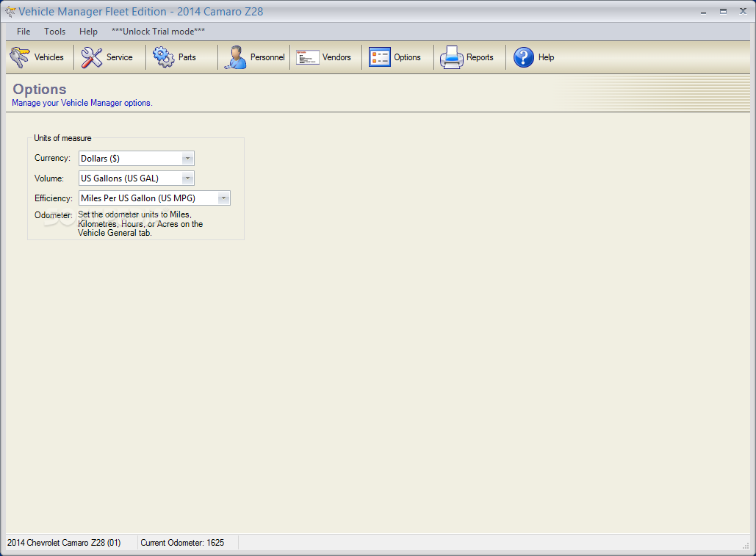The image size is (756, 556).
Task: Click 'Manage your Vehicle Manager options.' text
Action: click(x=82, y=103)
